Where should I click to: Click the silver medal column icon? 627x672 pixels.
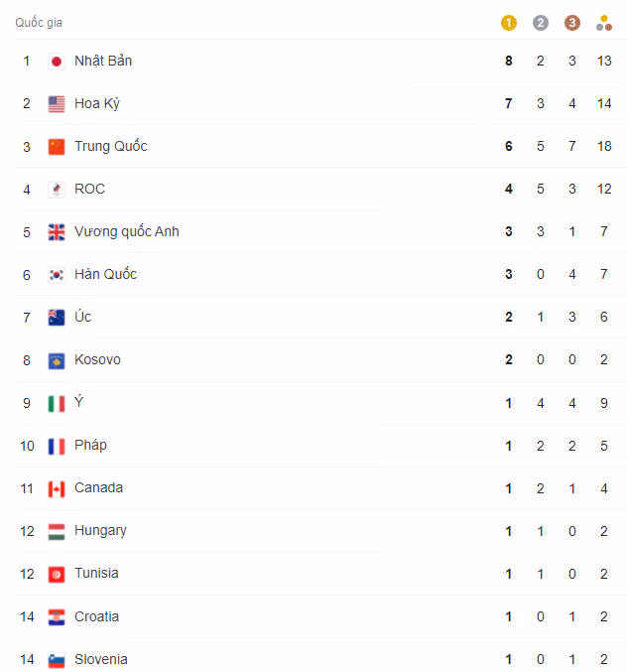(x=540, y=23)
